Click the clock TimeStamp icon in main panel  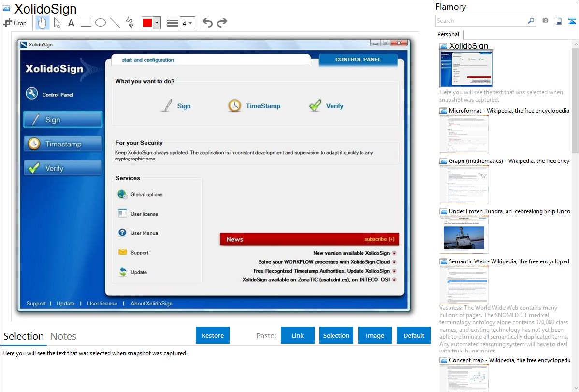[x=234, y=106]
